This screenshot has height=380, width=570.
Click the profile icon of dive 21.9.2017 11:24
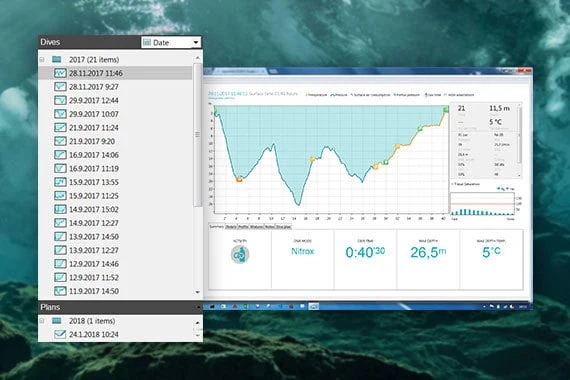point(60,128)
